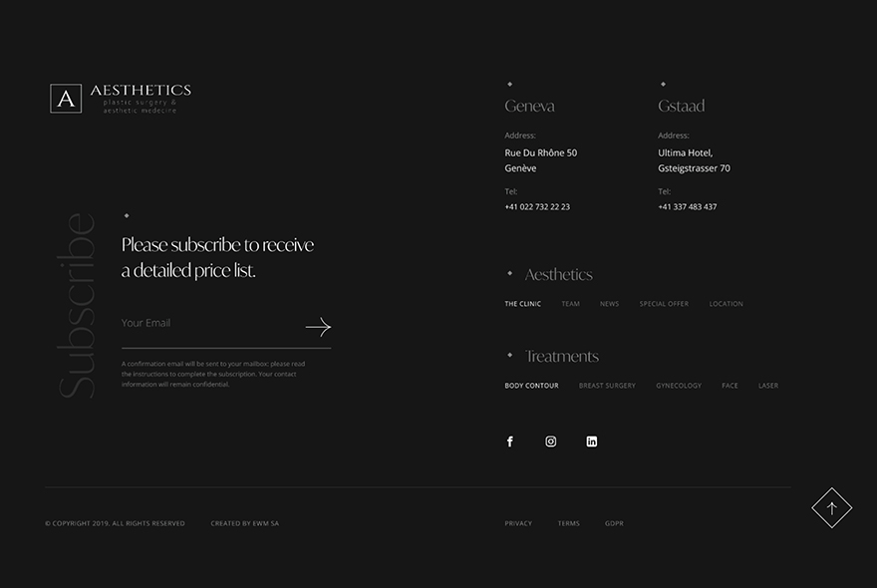Image resolution: width=877 pixels, height=588 pixels.
Task: Open the Instagram profile icon
Action: click(x=551, y=441)
